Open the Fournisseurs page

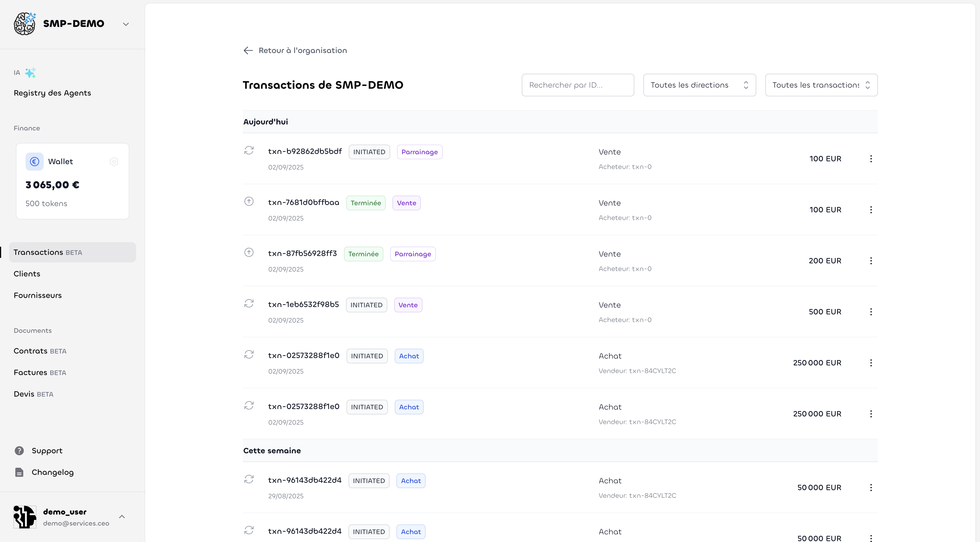[38, 295]
